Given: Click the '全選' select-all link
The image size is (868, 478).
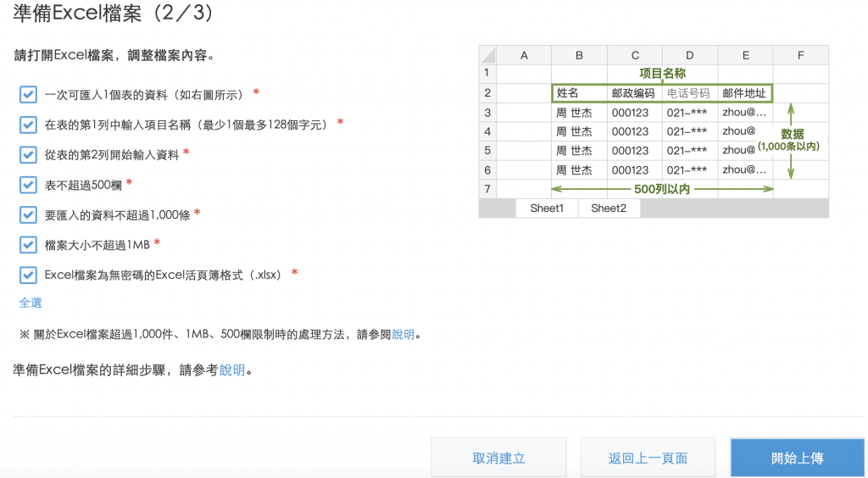Looking at the screenshot, I should tap(31, 303).
